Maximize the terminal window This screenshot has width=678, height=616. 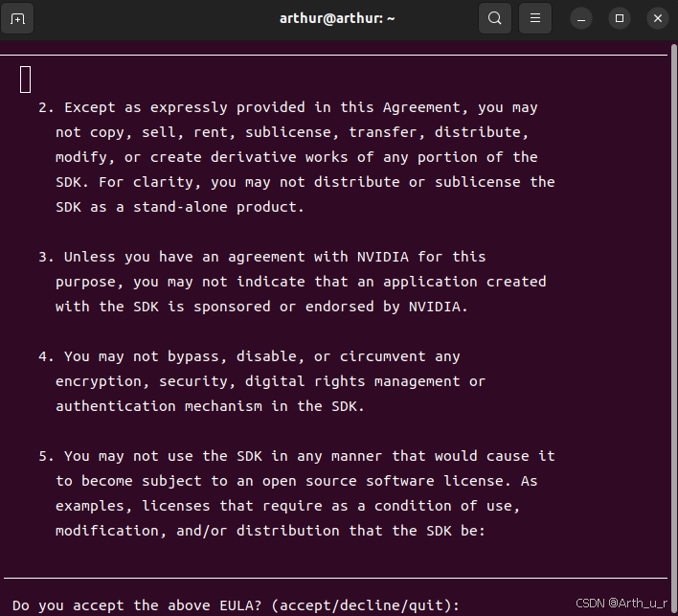coord(620,18)
